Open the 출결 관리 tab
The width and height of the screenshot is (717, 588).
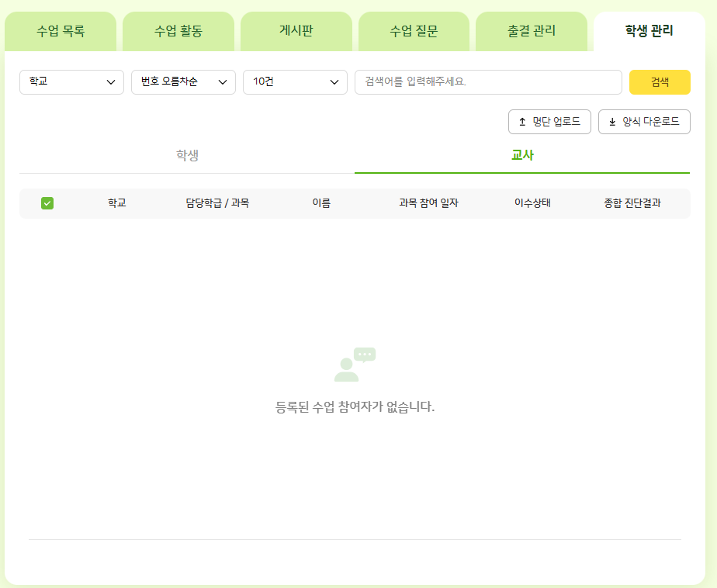[x=532, y=32]
